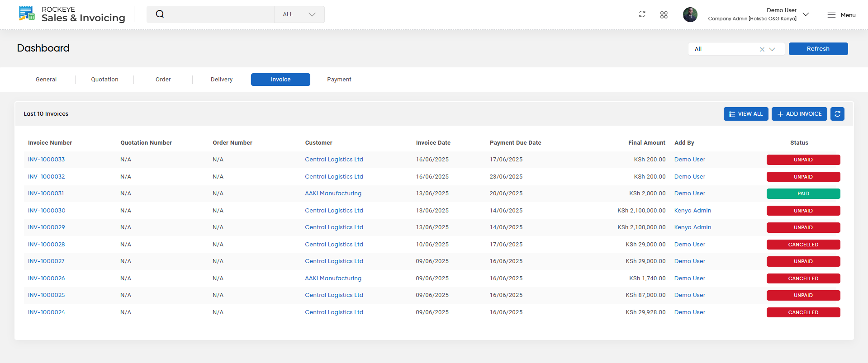868x363 pixels.
Task: Click the ADD INVOICE button
Action: tap(799, 114)
